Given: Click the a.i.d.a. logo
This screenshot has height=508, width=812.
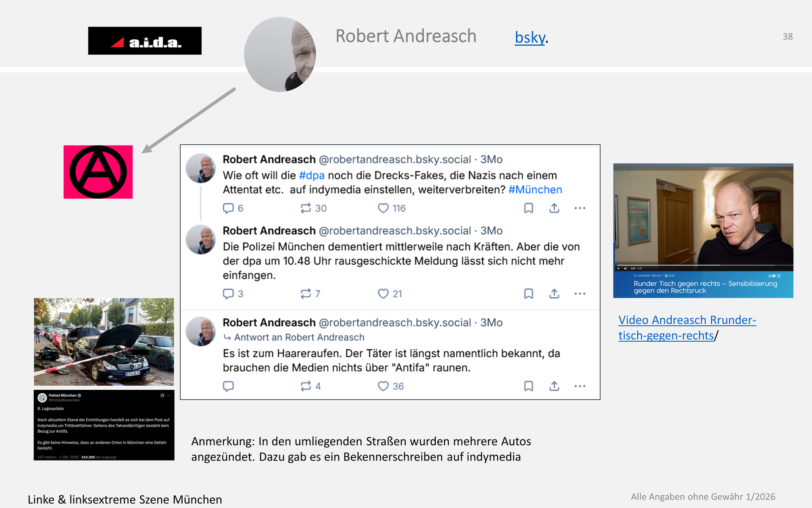Looking at the screenshot, I should [x=145, y=41].
